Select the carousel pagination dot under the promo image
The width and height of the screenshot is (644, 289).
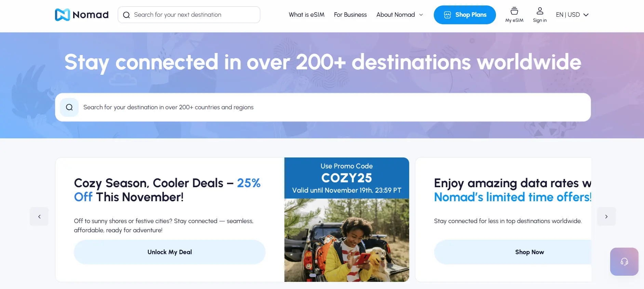pyautogui.click(x=312, y=275)
